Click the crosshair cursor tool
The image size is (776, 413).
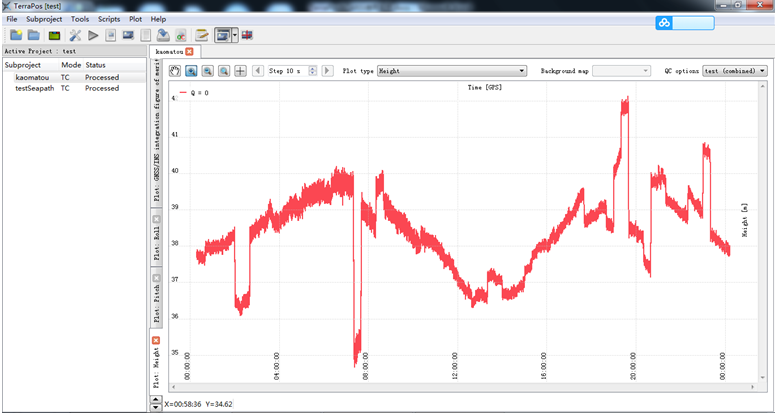coord(240,71)
